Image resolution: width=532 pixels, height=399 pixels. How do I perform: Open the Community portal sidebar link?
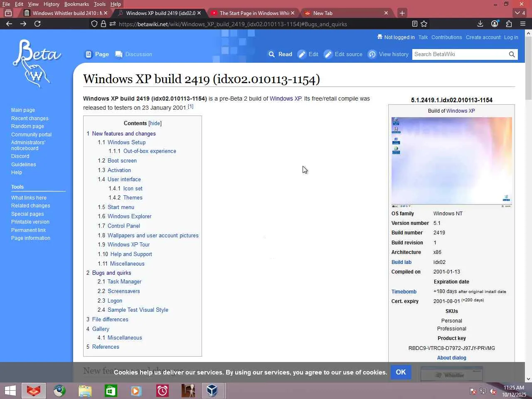32,135
